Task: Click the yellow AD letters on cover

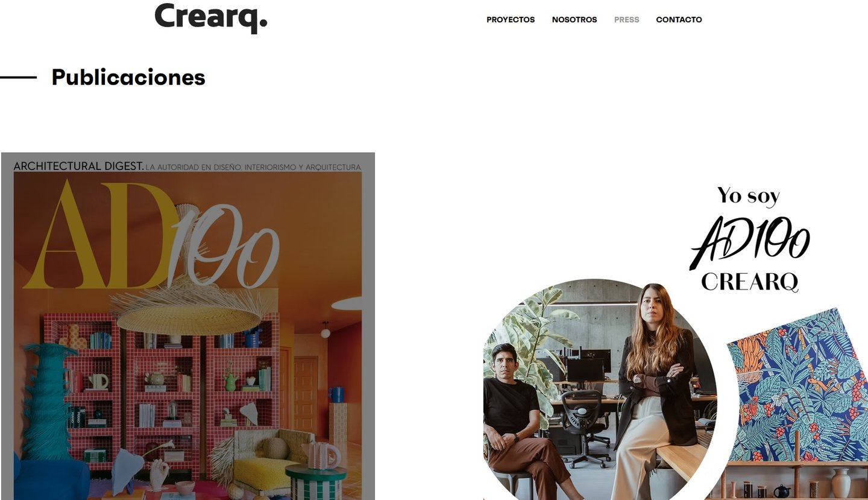Action: [99, 235]
